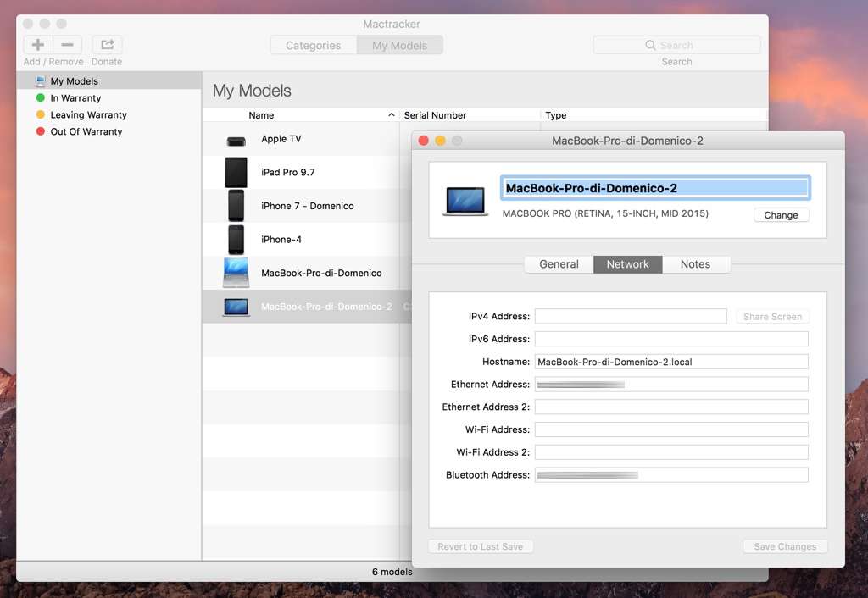Click the MacBook-Pro-di-Domenico laptop icon

coord(236,273)
